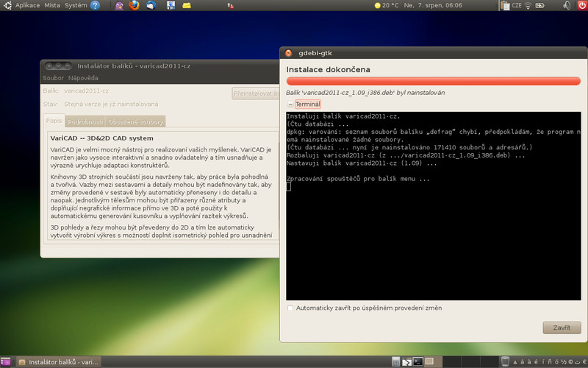Click the CZE keyboard layout indicator
The width and height of the screenshot is (588, 368).
pos(517,5)
